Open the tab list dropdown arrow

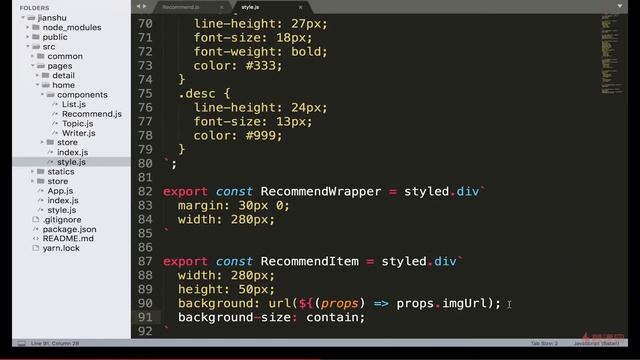pyautogui.click(x=620, y=6)
